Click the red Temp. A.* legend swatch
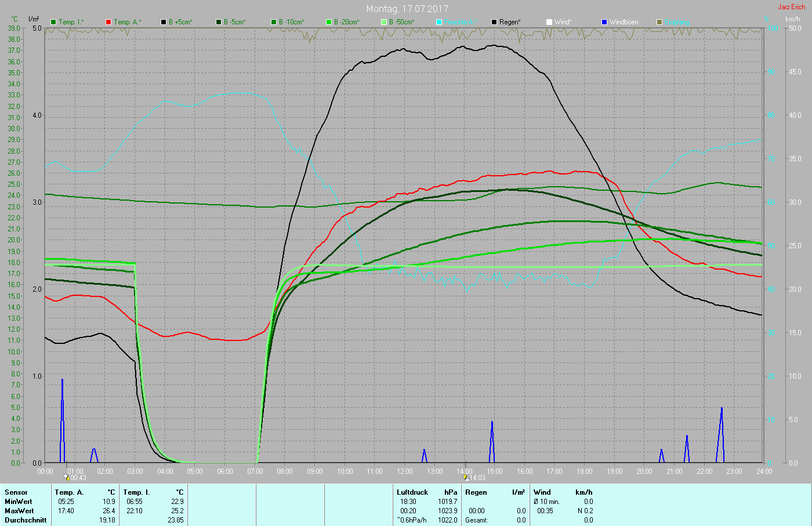 tap(108, 22)
